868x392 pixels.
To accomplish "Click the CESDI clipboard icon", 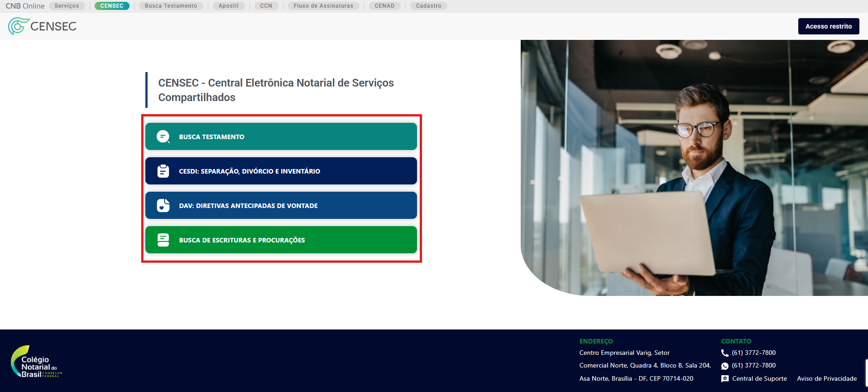I will click(x=163, y=171).
